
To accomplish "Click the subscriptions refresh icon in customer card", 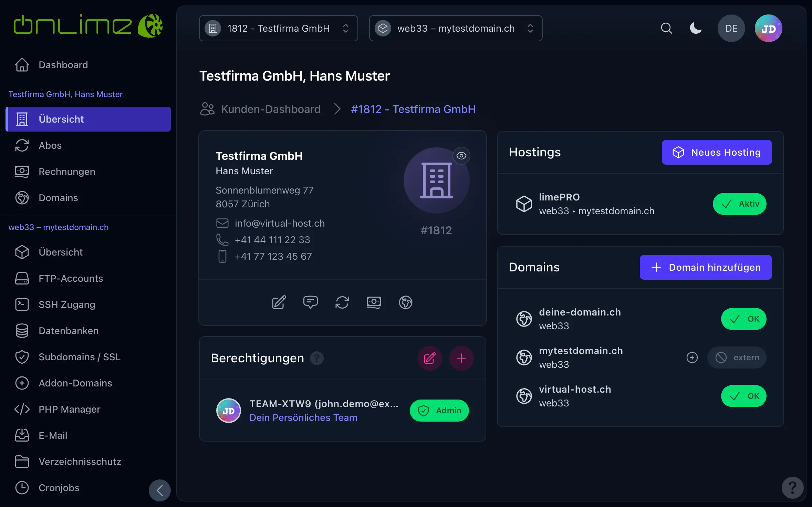I will coord(342,302).
